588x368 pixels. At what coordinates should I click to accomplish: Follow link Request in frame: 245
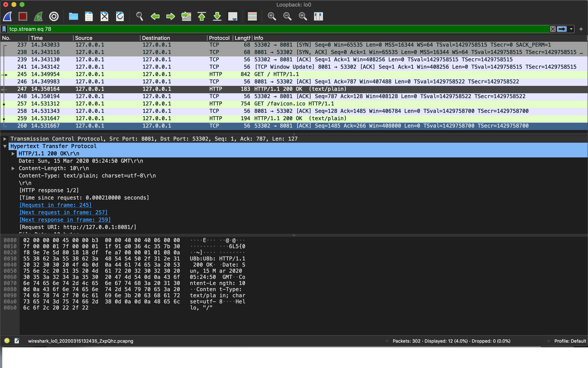pos(55,205)
